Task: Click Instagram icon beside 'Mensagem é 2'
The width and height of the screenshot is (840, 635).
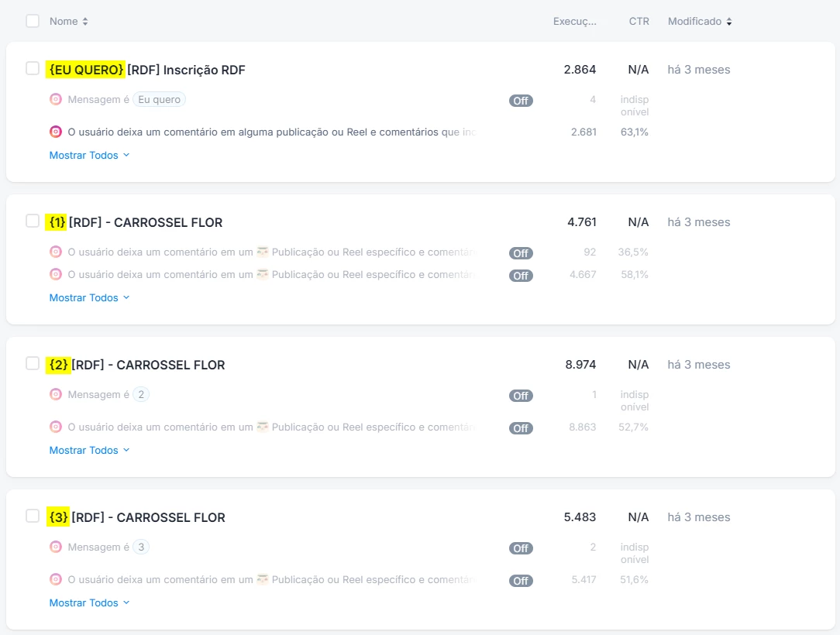Action: click(x=56, y=394)
